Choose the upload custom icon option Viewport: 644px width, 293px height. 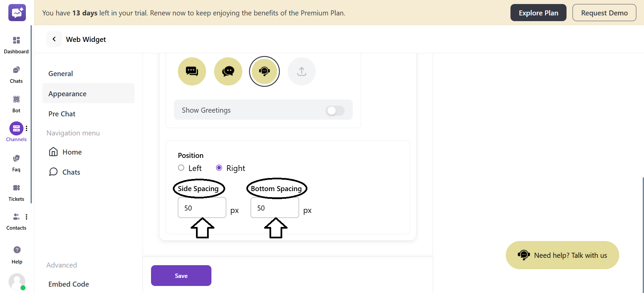tap(301, 71)
